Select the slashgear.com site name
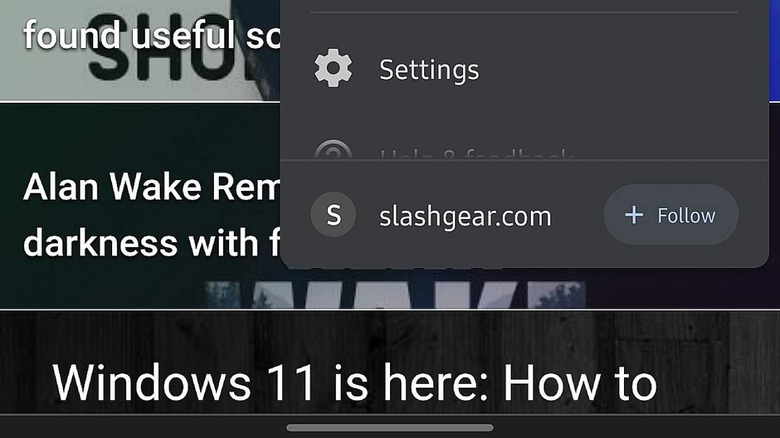The height and width of the screenshot is (438, 780). tap(465, 217)
